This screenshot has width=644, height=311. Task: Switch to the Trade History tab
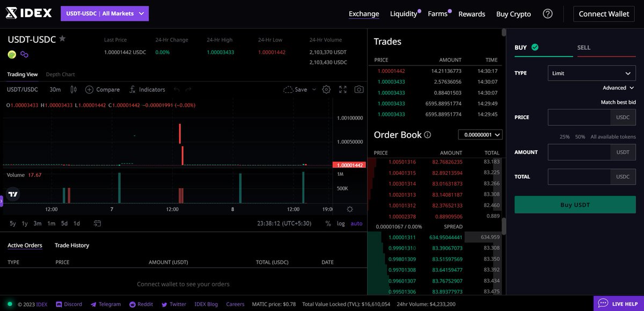click(x=72, y=245)
